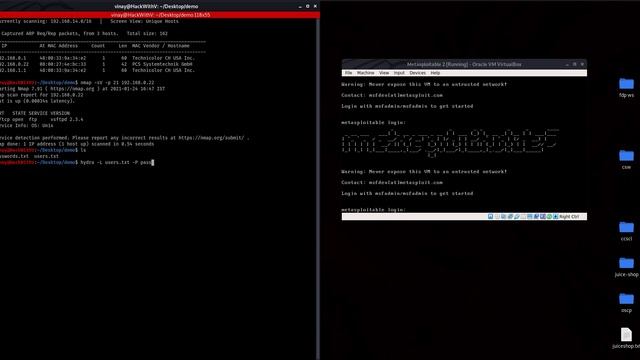The image size is (640, 360).
Task: Click the vsftpd 2.3.4 version text
Action: click(x=67, y=119)
